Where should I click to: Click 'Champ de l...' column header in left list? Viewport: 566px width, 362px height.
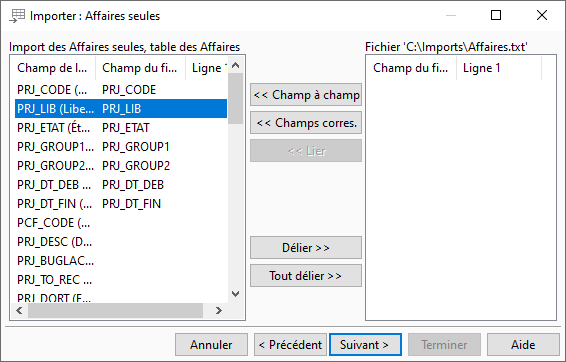53,68
